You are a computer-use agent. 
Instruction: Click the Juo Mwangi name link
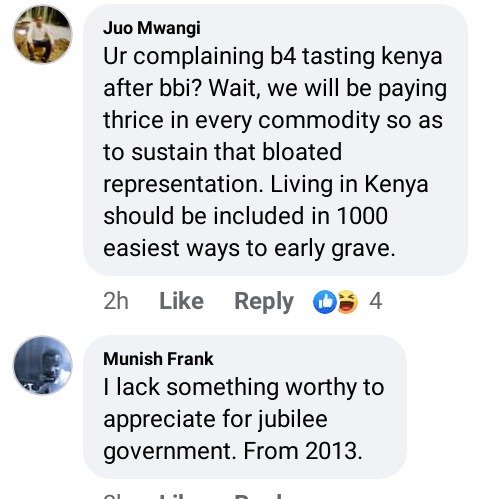tap(152, 28)
